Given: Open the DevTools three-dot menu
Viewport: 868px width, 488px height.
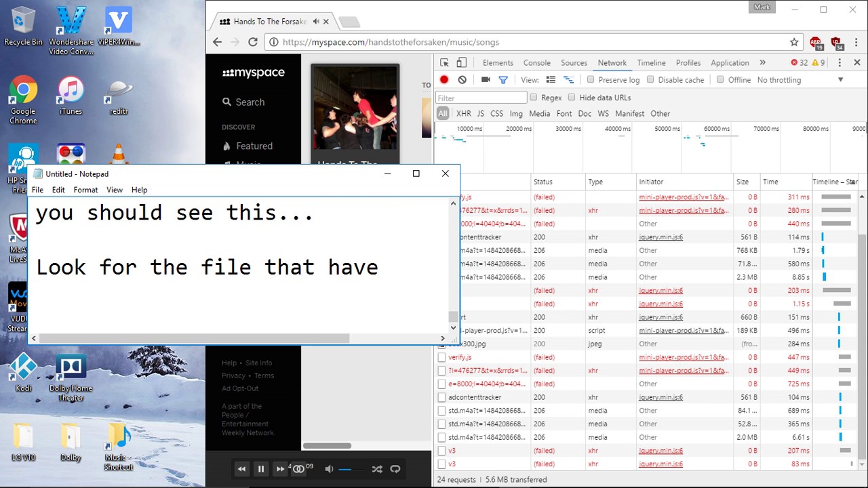Looking at the screenshot, I should 840,62.
